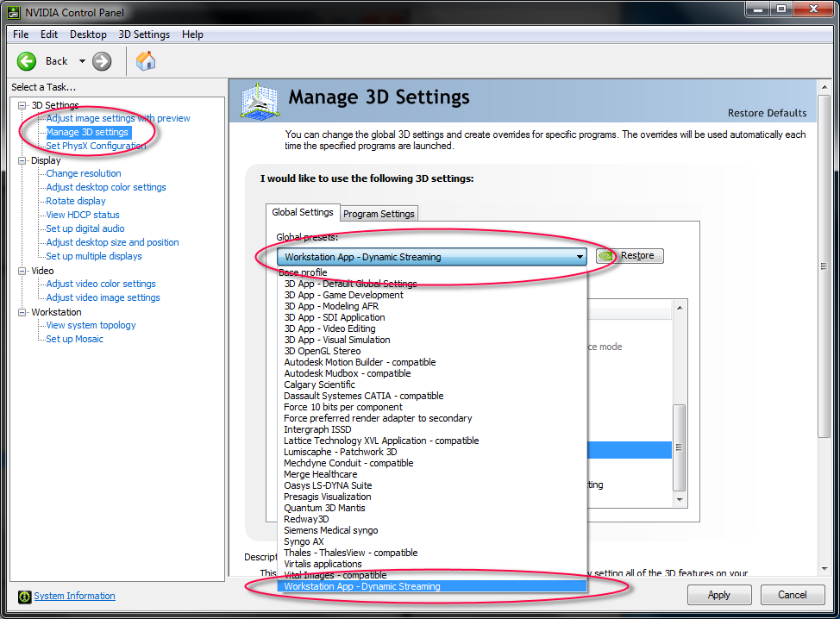
Task: Click the green Back arrow icon
Action: click(26, 61)
